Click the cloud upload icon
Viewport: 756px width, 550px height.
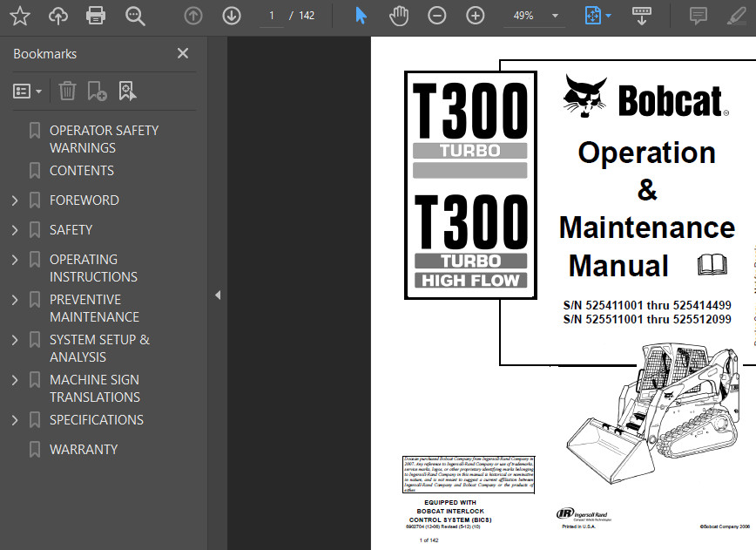coord(57,16)
